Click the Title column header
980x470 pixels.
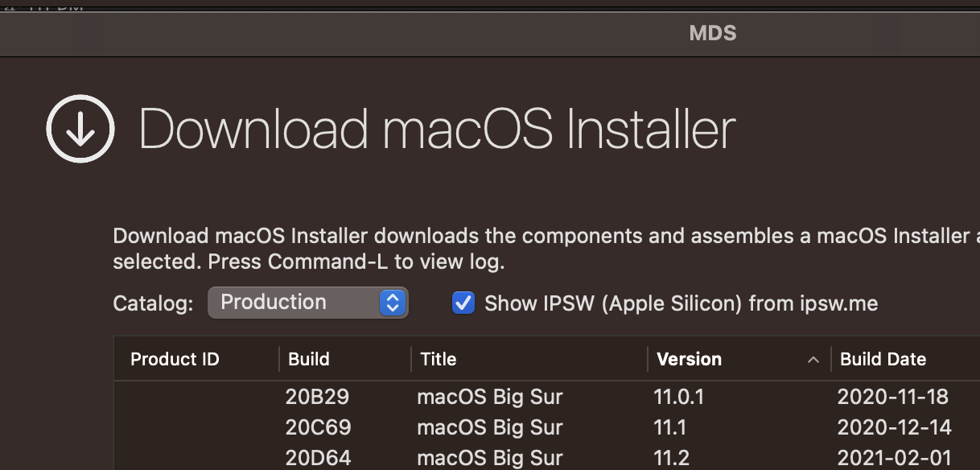(439, 359)
